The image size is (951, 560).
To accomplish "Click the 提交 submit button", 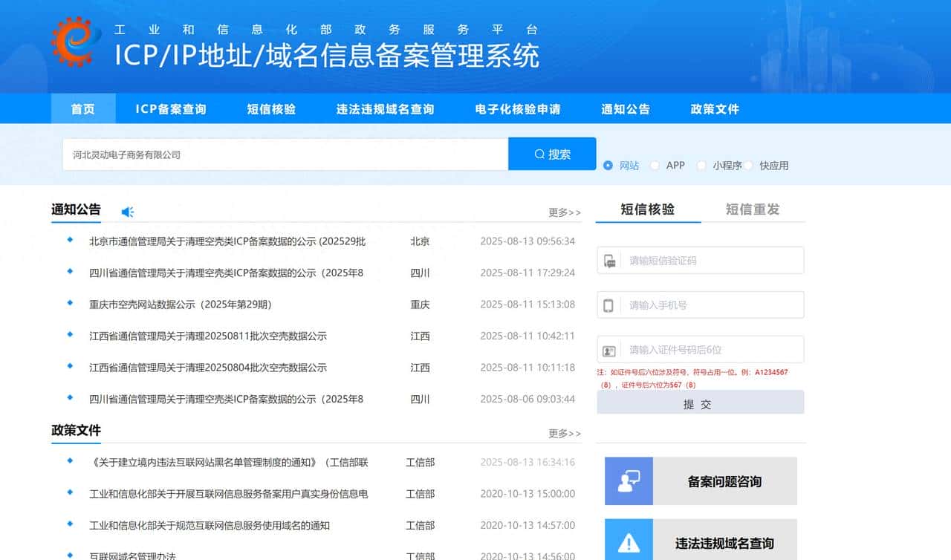I will tap(699, 403).
